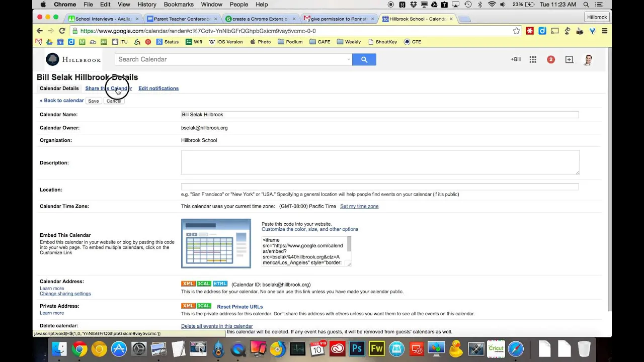
Task: Click the blue Search Calendar magnifier button
Action: tap(364, 59)
